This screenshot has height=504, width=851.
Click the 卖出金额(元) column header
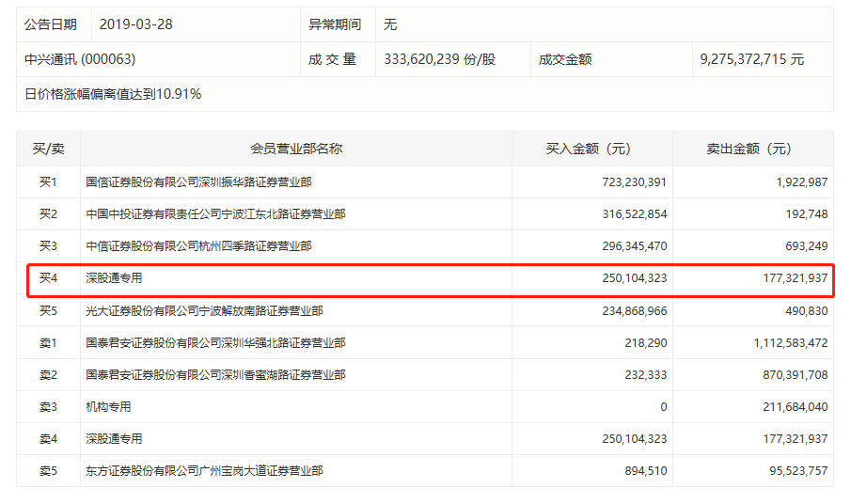pyautogui.click(x=749, y=149)
